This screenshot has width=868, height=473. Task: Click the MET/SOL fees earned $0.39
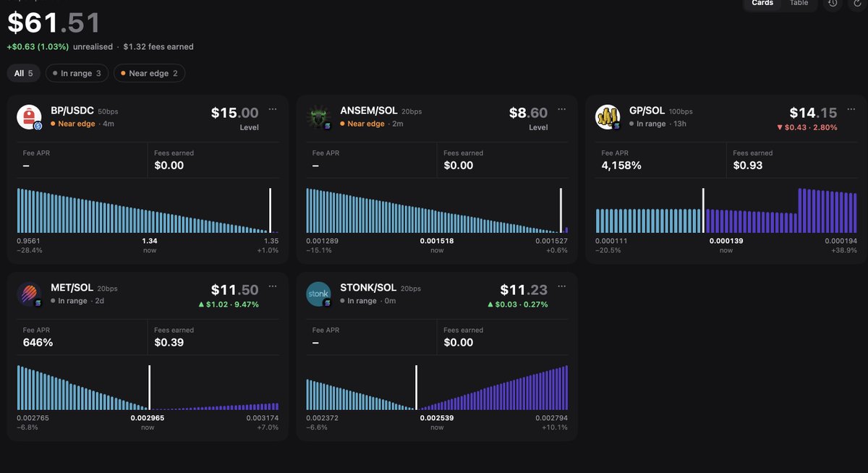[169, 342]
